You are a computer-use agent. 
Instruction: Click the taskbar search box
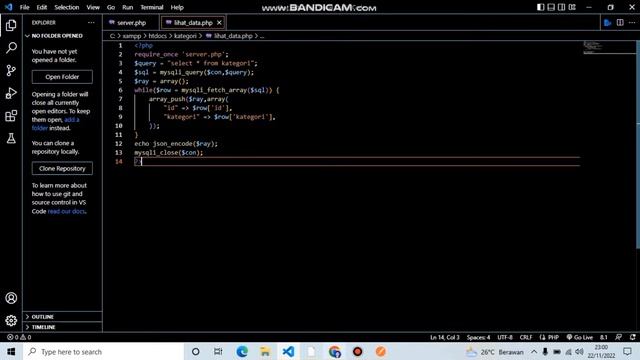click(103, 351)
